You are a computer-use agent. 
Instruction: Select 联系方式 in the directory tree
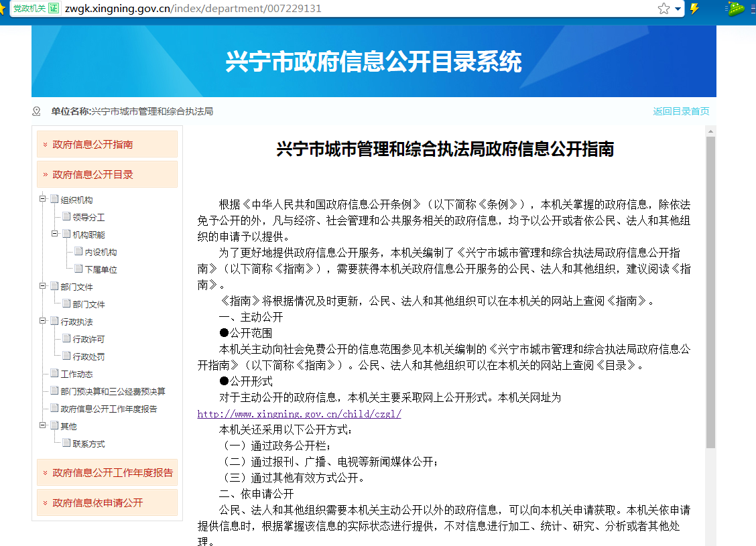point(88,444)
